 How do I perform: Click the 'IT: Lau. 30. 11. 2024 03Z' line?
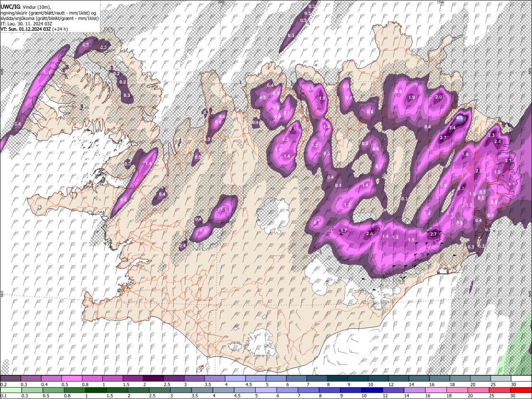coord(26,24)
